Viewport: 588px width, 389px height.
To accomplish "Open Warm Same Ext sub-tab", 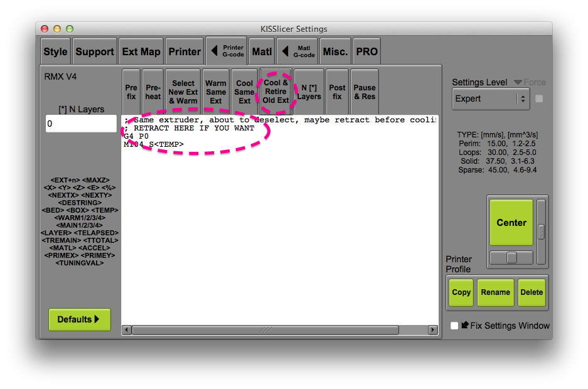I will click(216, 92).
